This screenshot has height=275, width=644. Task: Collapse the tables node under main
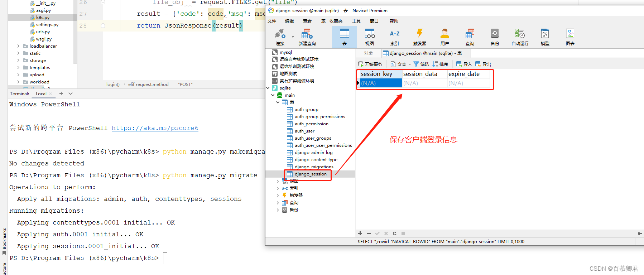[278, 102]
